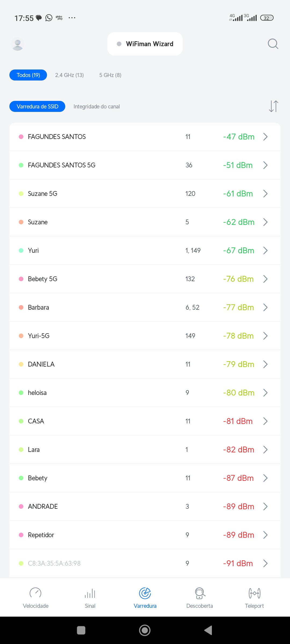
Task: Select the Varredura scan icon
Action: click(x=145, y=594)
